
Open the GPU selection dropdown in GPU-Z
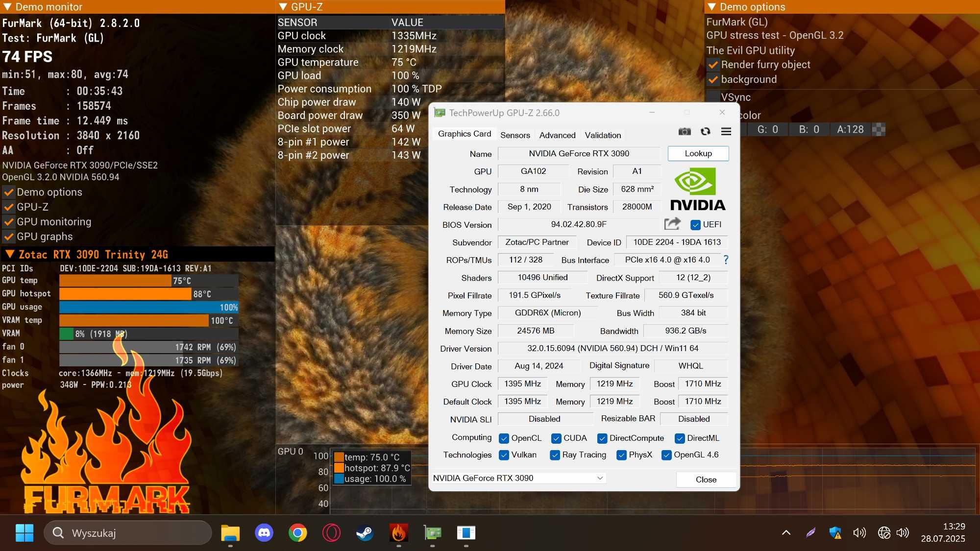coord(518,478)
